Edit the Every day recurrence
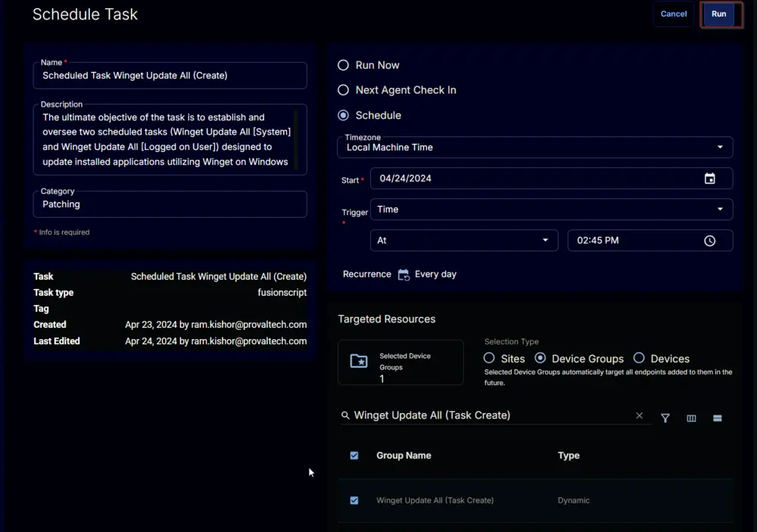This screenshot has width=757, height=532. coord(435,274)
